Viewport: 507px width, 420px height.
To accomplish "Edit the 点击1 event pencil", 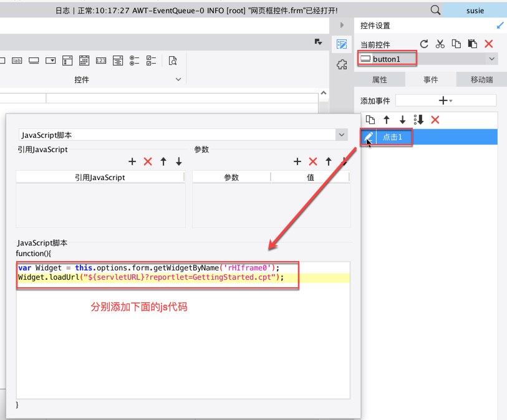I will (369, 137).
